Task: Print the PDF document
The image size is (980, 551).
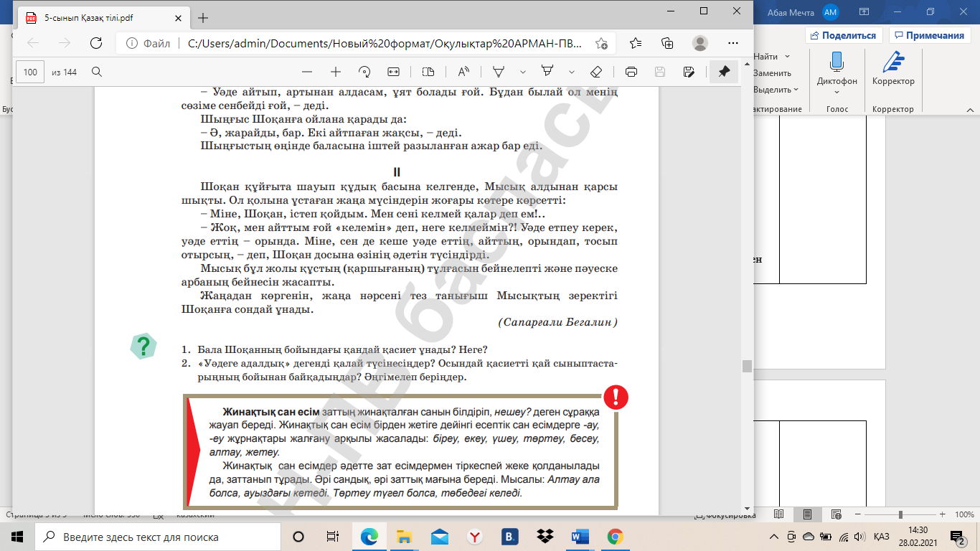Action: (x=631, y=72)
